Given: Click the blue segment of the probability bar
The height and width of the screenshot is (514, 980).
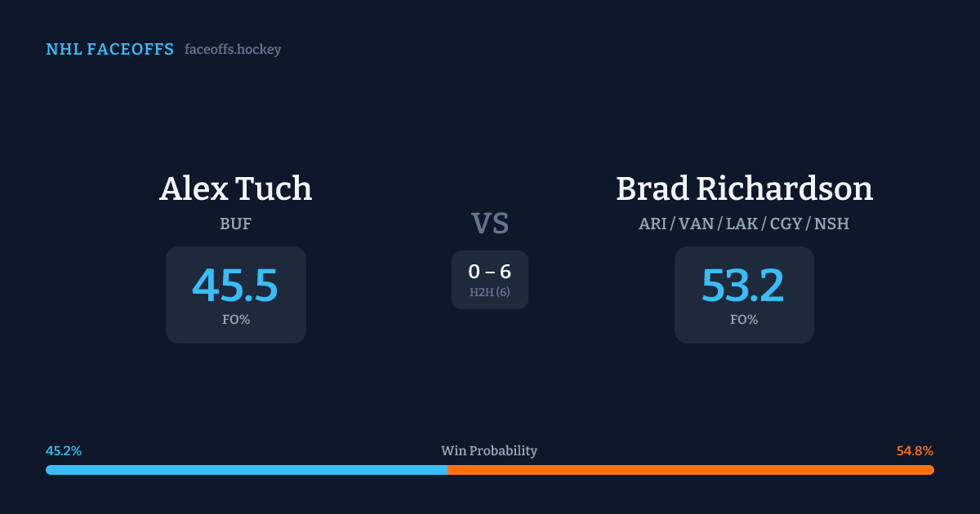Looking at the screenshot, I should coord(245,470).
